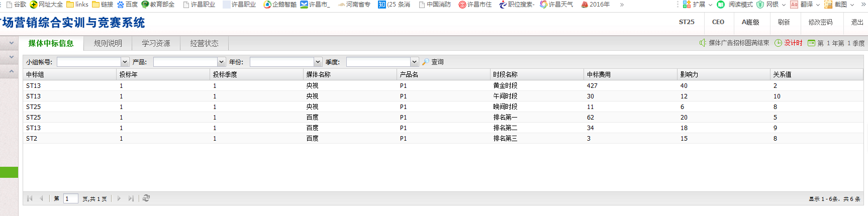Click the 查询 search button
The width and height of the screenshot is (868, 216).
[433, 62]
